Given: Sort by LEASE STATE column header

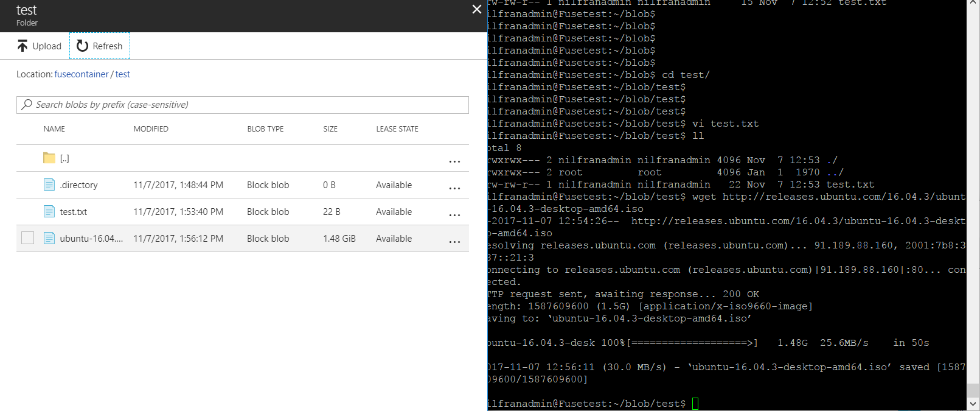Looking at the screenshot, I should click(x=397, y=129).
